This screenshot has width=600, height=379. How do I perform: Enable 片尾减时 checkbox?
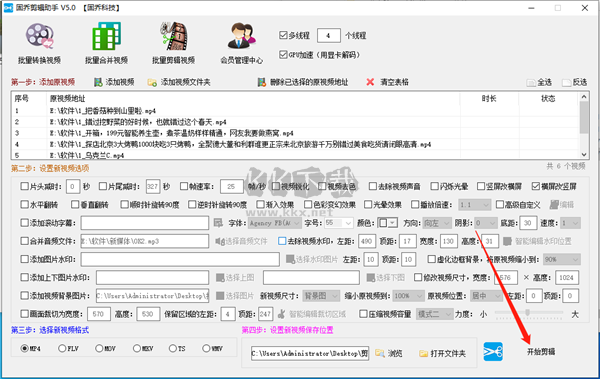(x=103, y=186)
